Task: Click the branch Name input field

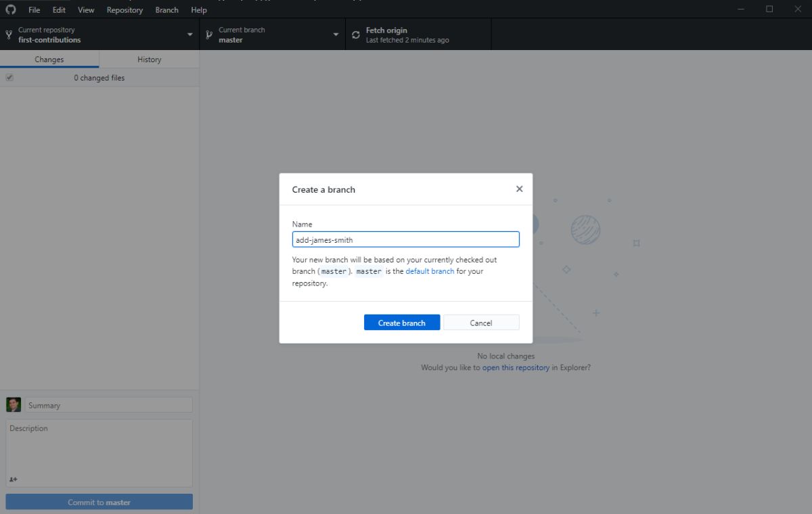Action: [406, 239]
